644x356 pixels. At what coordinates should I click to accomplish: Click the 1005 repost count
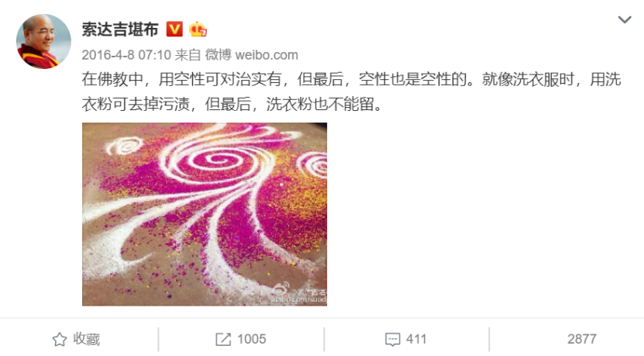tap(252, 339)
